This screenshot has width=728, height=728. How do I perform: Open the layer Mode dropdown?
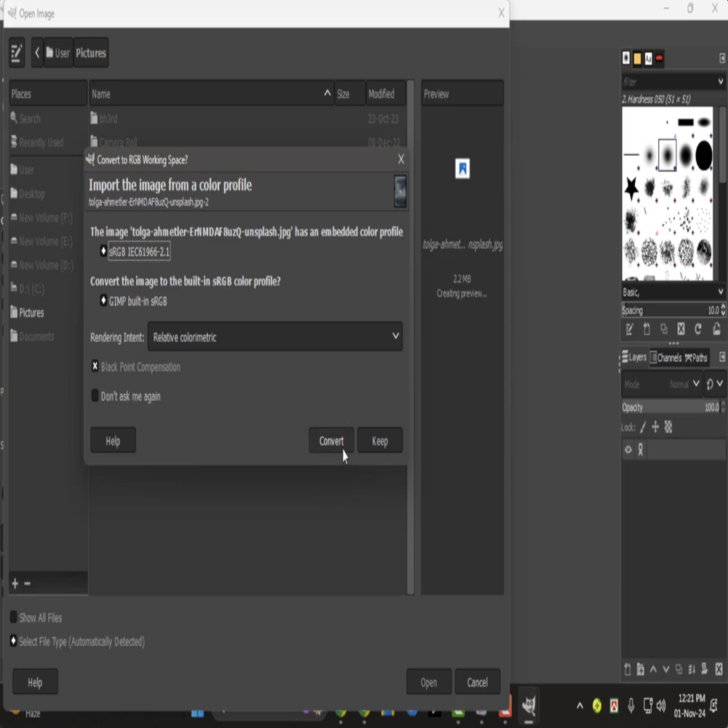(661, 384)
